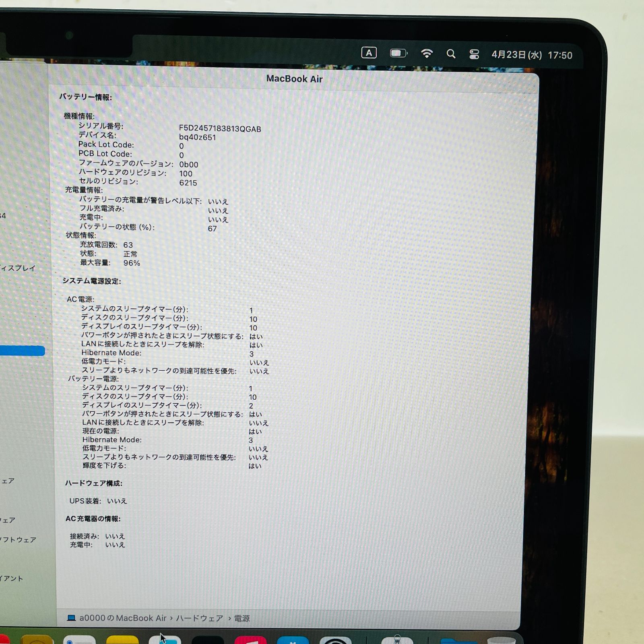
Task: Open the blue App Store icon in Dock
Action: 293,640
